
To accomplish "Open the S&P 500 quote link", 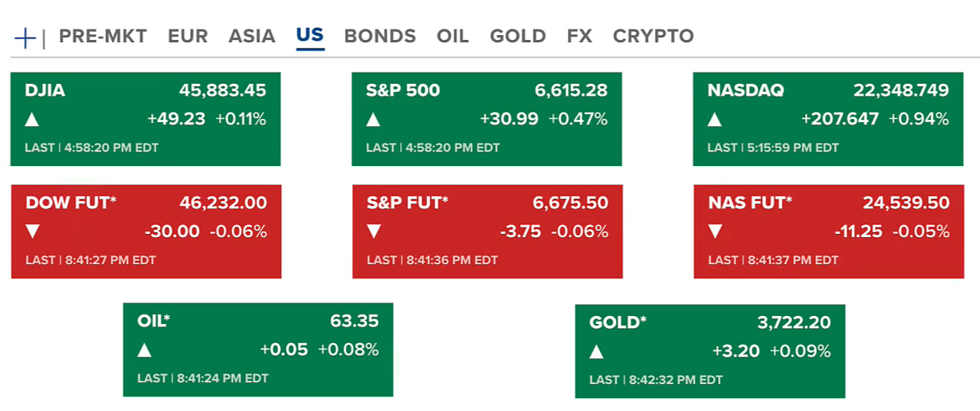I will [x=403, y=90].
